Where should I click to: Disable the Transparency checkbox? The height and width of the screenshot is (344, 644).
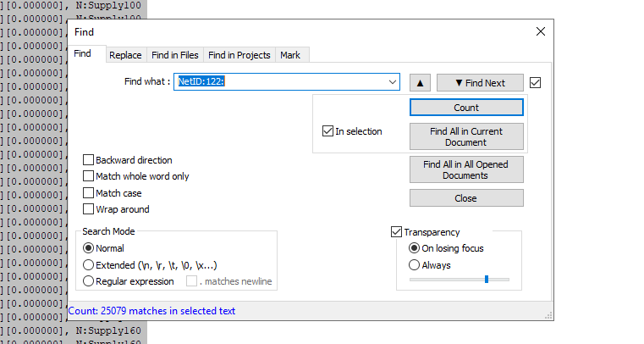pyautogui.click(x=396, y=232)
